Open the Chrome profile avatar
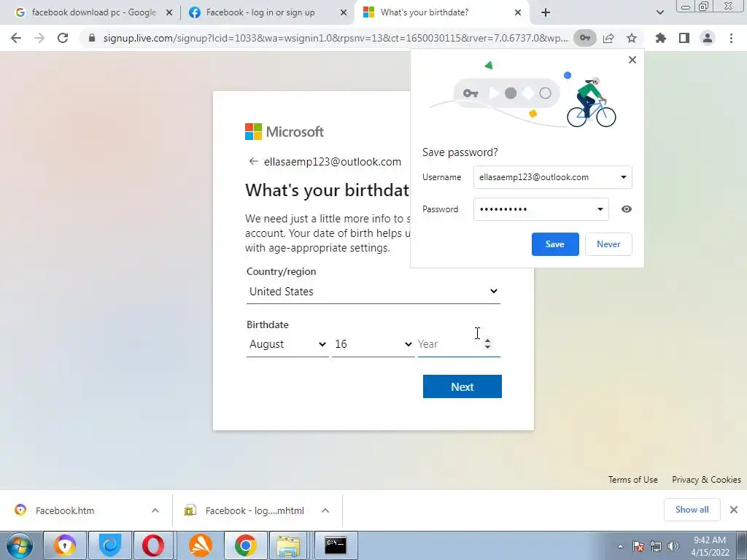 [708, 38]
